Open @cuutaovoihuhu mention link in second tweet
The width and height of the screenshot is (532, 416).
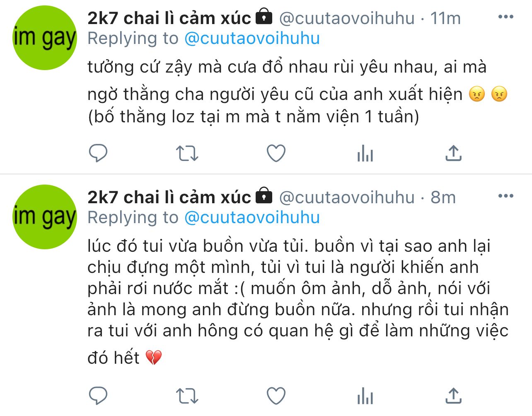pyautogui.click(x=252, y=217)
